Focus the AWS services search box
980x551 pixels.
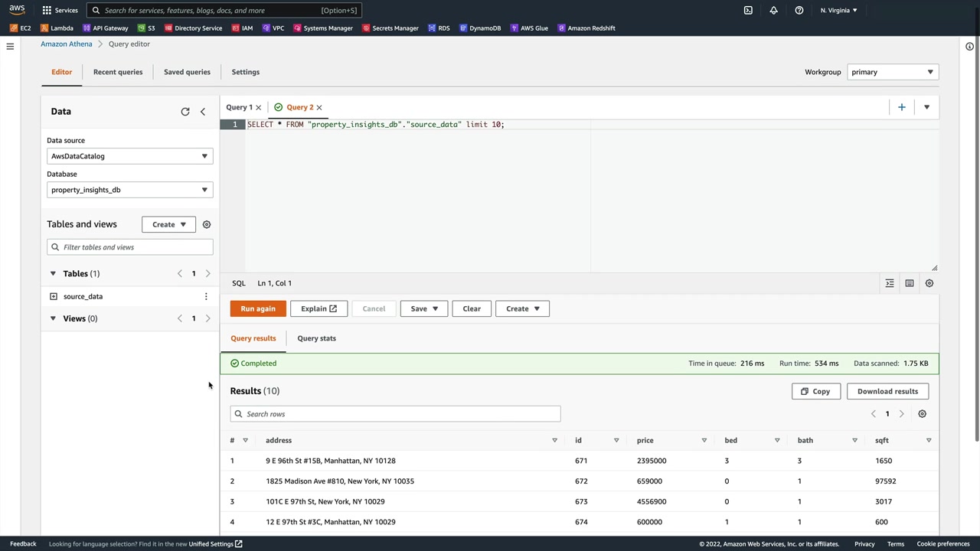click(224, 10)
